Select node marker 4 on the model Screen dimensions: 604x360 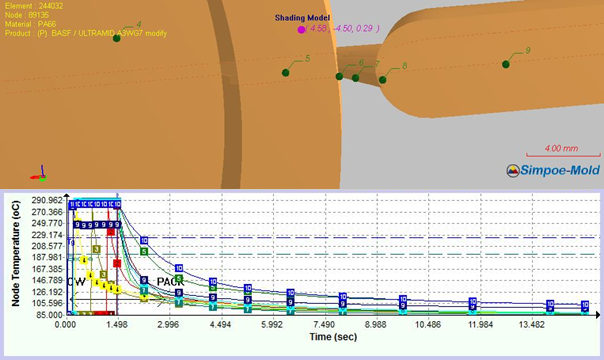coord(116,38)
